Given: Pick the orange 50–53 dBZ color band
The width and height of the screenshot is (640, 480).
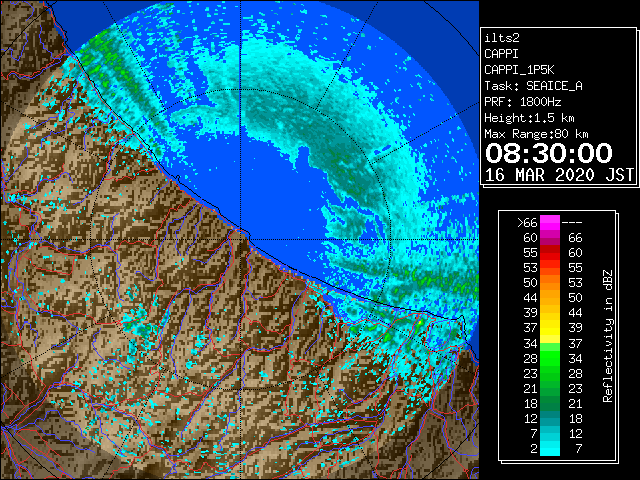Looking at the screenshot, I should [550, 282].
